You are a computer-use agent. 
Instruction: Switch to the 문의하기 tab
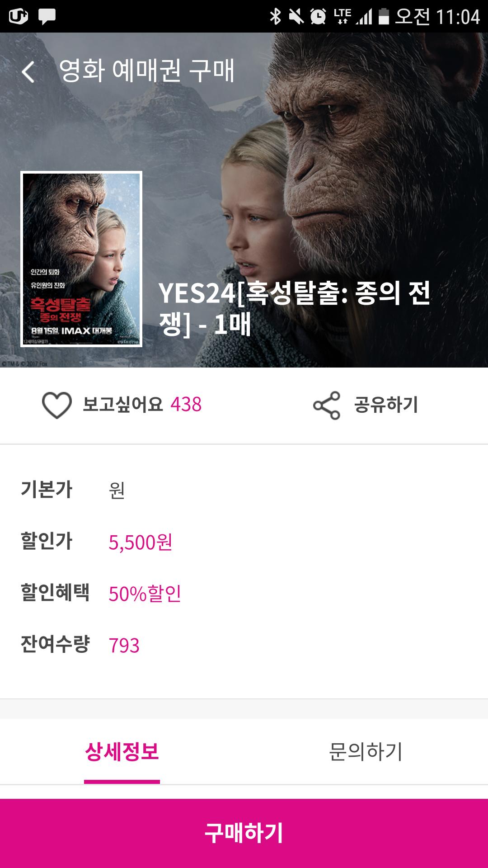click(x=366, y=751)
